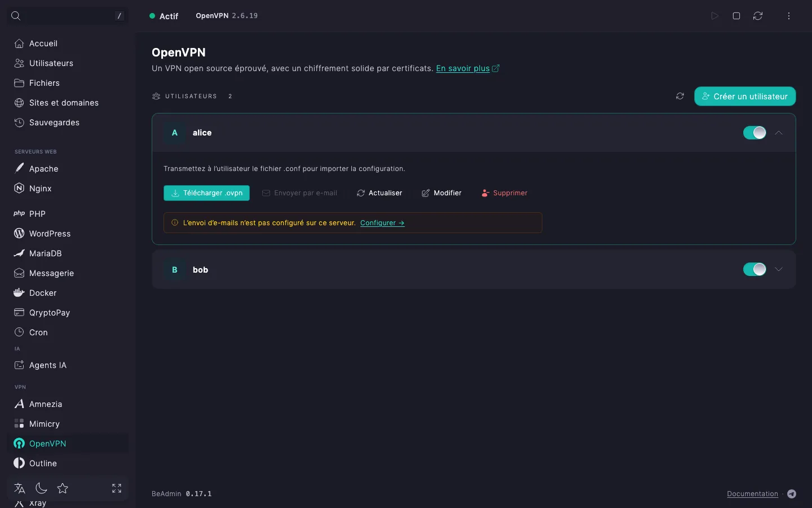
Task: Click the Telegram icon in footer
Action: [792, 494]
